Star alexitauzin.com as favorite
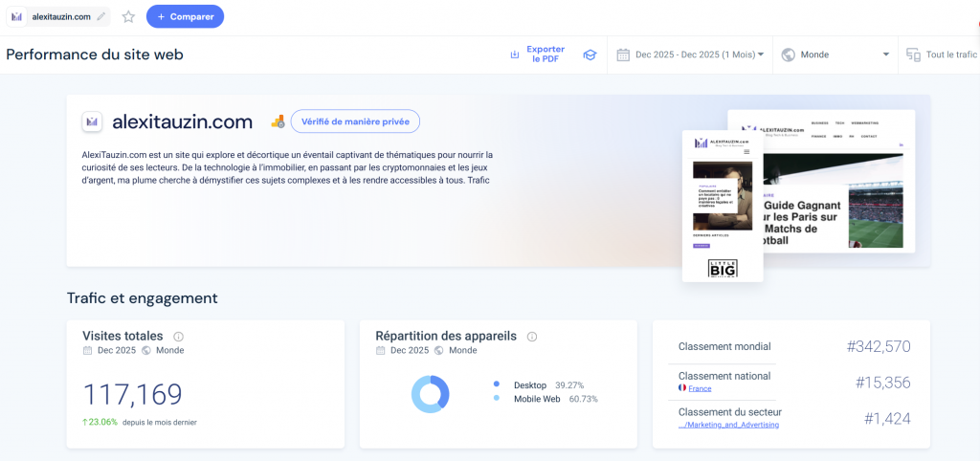Viewport: 980px width, 461px height. [129, 17]
